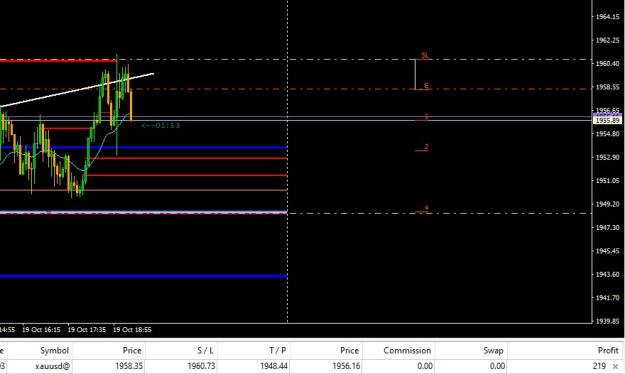Sort by the Profit column header
Image resolution: width=625 pixels, height=374 pixels.
click(608, 350)
